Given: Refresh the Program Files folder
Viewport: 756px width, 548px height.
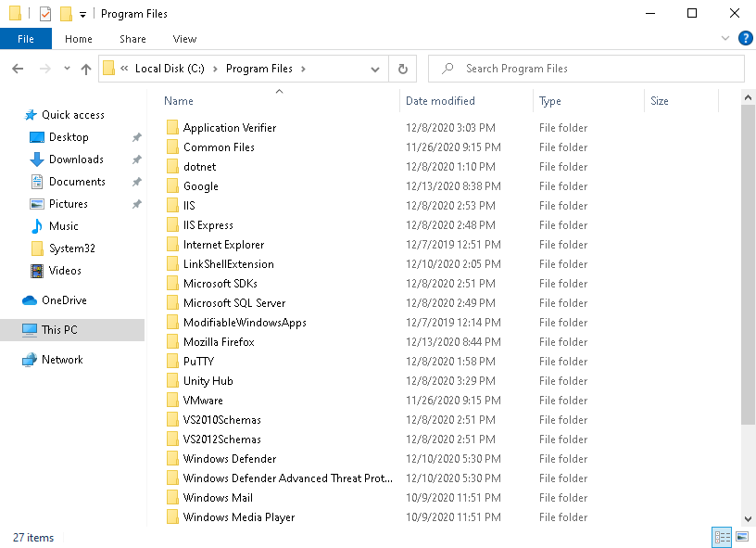Looking at the screenshot, I should [403, 69].
